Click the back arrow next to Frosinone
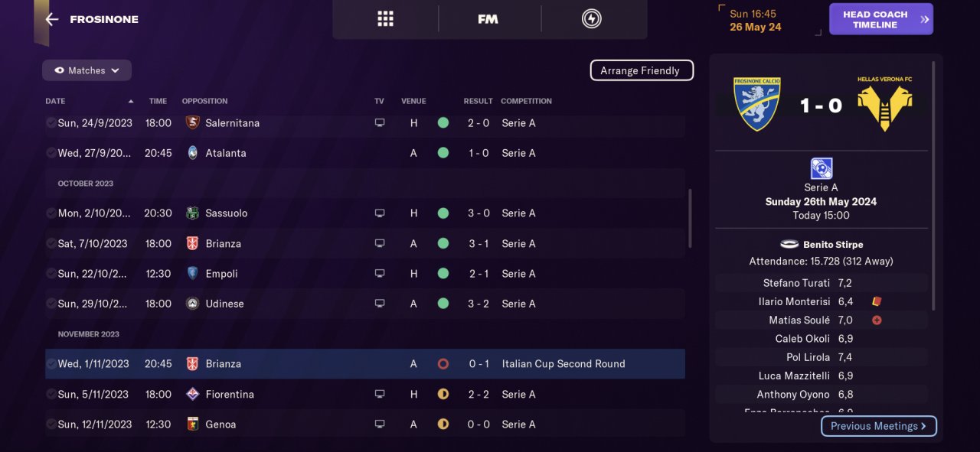Image resolution: width=980 pixels, height=452 pixels. point(52,19)
